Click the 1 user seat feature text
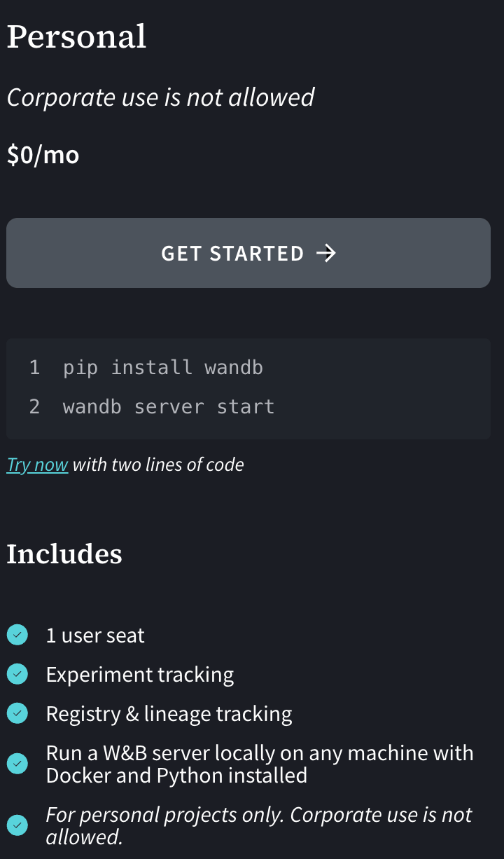Screen dimensions: 504x859 click(x=95, y=635)
